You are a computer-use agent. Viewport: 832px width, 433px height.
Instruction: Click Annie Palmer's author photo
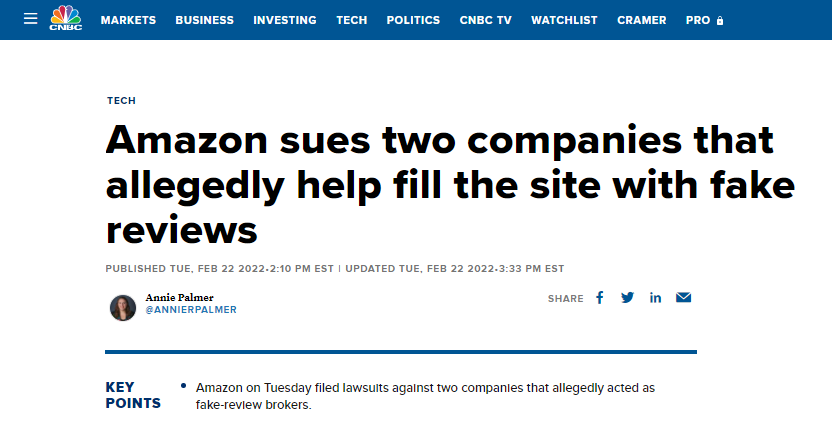point(123,307)
